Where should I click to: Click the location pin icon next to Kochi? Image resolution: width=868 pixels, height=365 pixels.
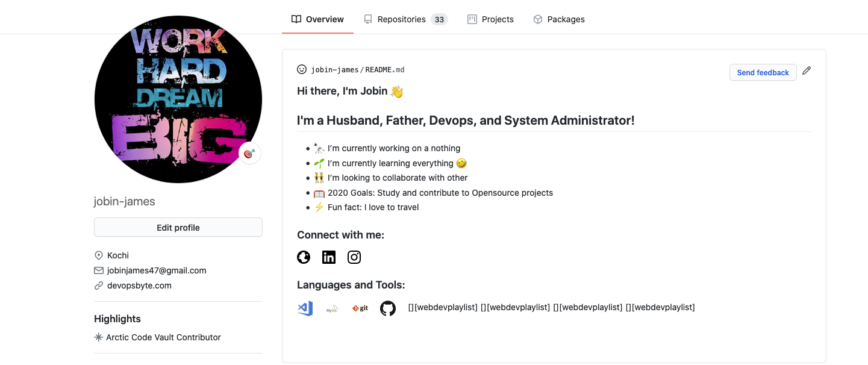click(x=99, y=255)
